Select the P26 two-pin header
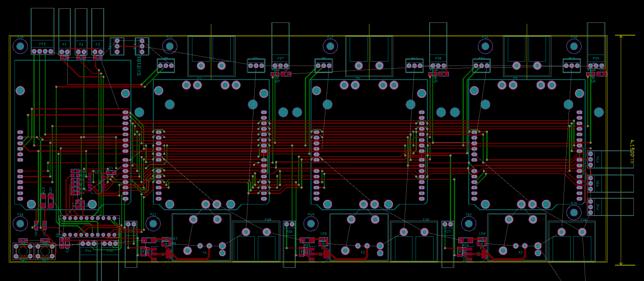This screenshot has width=644, height=281. click(x=289, y=244)
